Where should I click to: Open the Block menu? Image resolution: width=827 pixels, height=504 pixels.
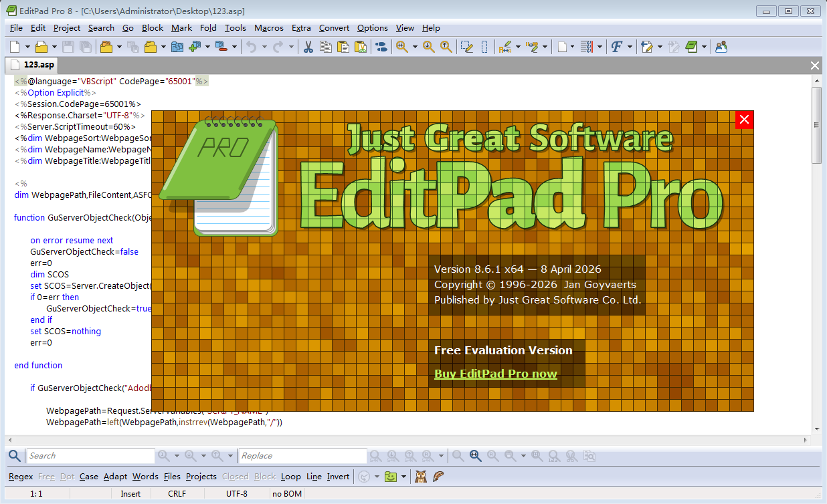tap(153, 28)
